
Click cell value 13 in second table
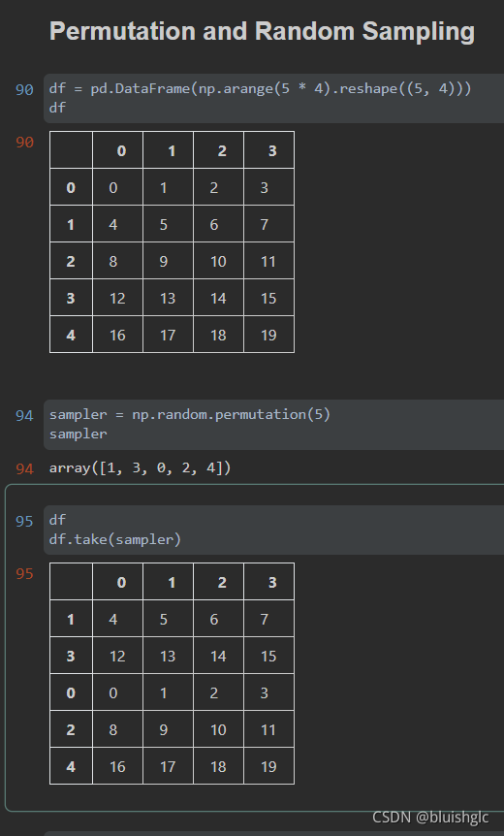[168, 656]
